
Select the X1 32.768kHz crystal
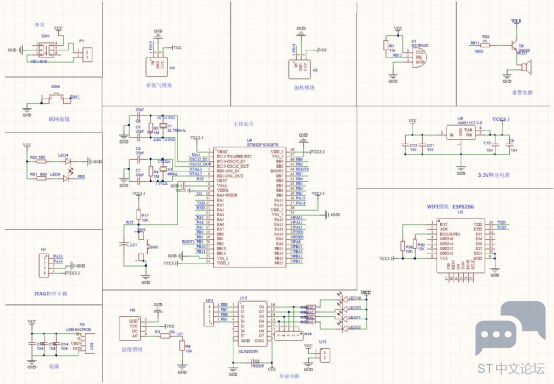pos(163,125)
